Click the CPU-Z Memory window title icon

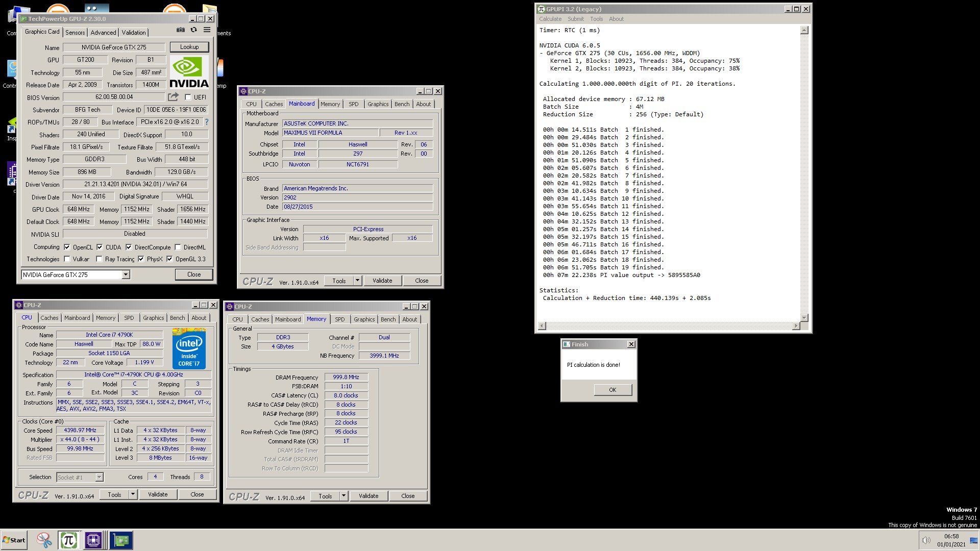tap(230, 307)
